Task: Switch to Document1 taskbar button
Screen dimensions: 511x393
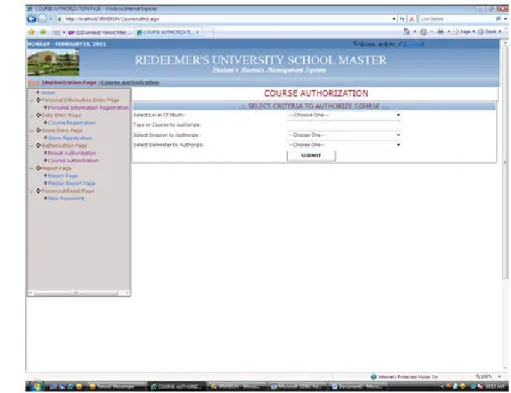Action: click(x=358, y=387)
